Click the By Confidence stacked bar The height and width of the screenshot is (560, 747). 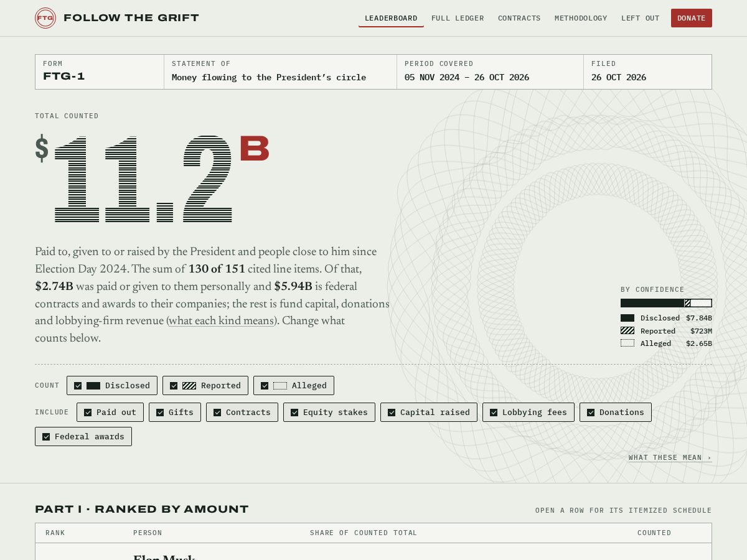pyautogui.click(x=666, y=303)
